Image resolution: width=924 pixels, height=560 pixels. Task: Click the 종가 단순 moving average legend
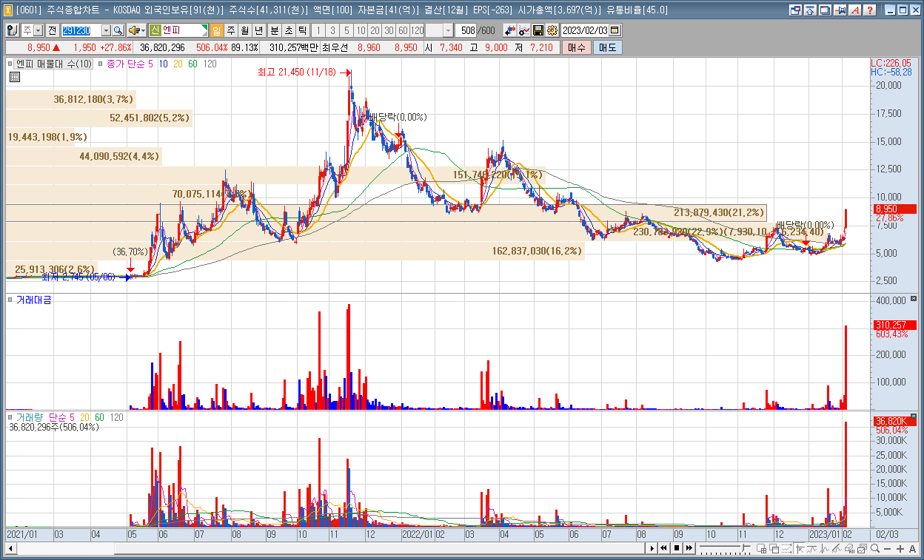130,64
